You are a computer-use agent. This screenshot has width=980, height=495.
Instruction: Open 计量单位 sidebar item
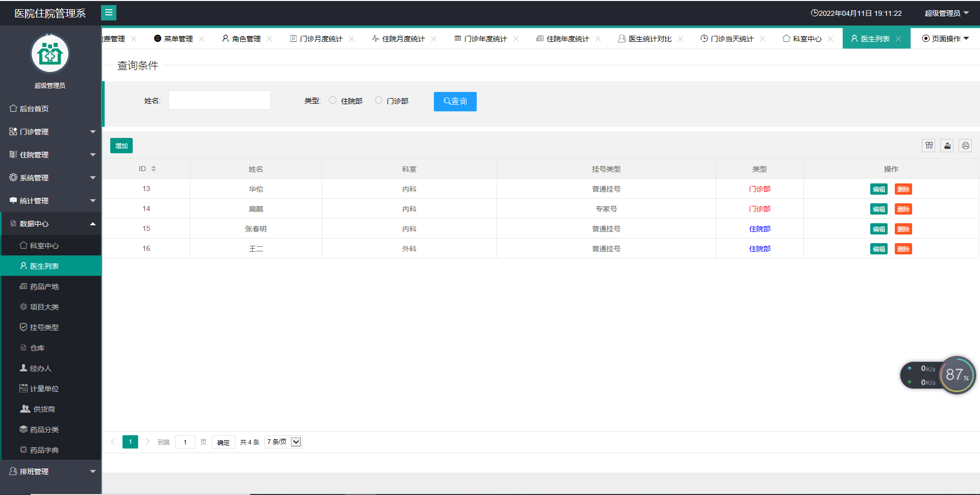pos(51,388)
